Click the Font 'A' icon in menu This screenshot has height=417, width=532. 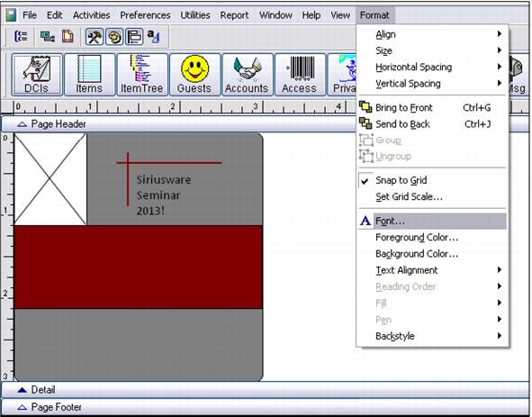point(365,221)
